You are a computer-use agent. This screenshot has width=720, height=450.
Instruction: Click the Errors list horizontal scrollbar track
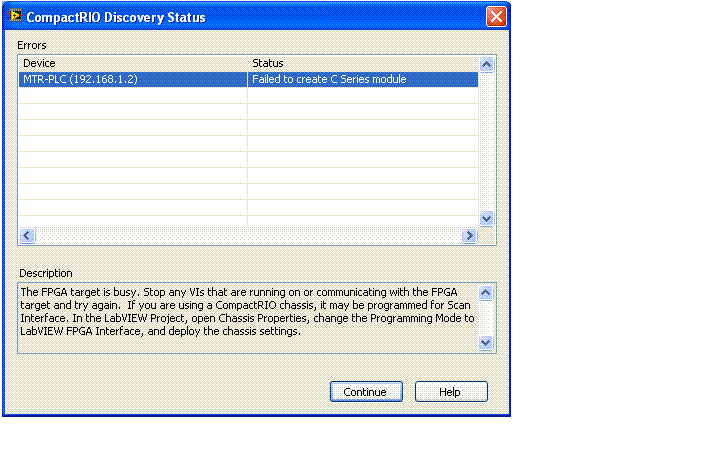248,236
